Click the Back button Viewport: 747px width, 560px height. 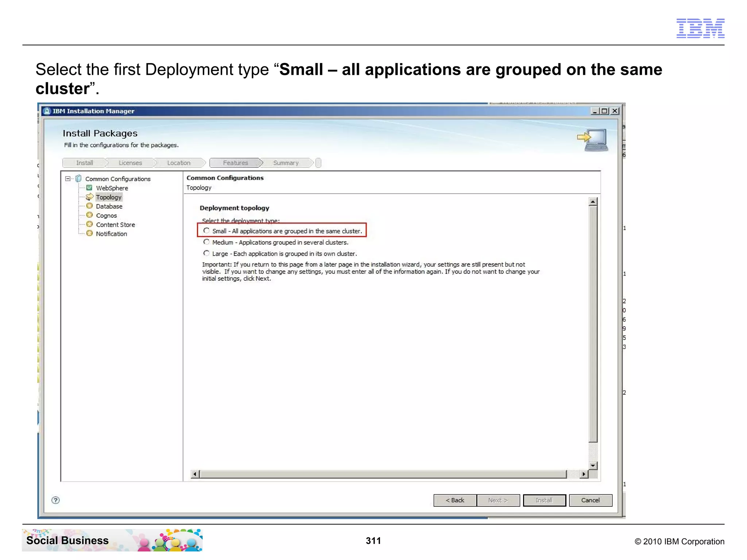[x=455, y=500]
